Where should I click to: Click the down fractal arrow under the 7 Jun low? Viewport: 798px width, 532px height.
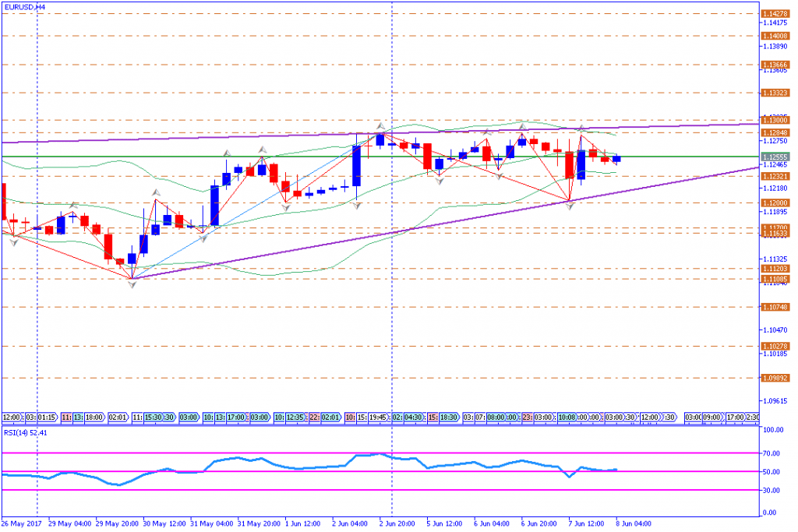570,206
